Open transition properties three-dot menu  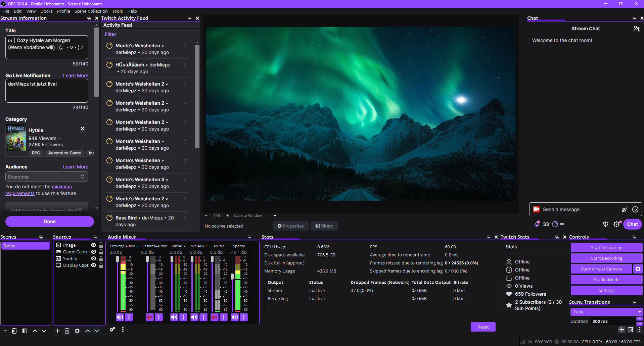coord(639,330)
